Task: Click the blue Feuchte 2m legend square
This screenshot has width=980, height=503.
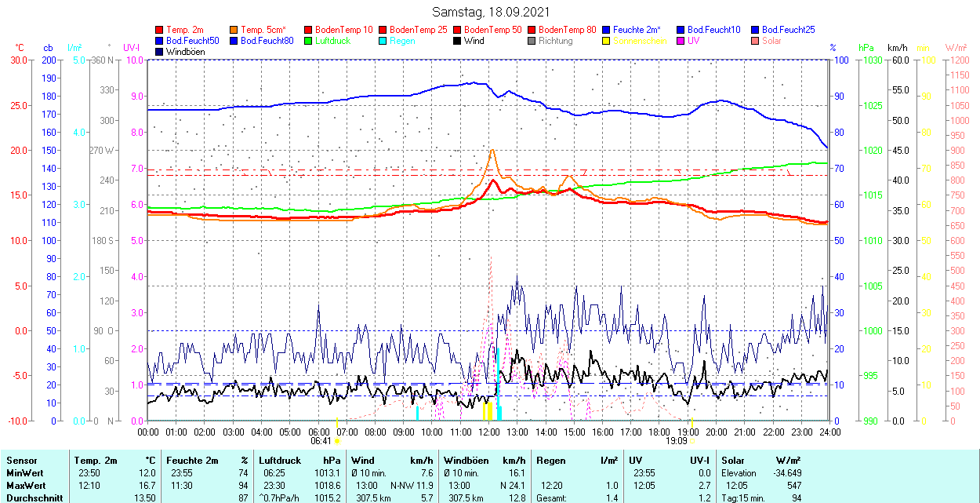Action: click(607, 30)
